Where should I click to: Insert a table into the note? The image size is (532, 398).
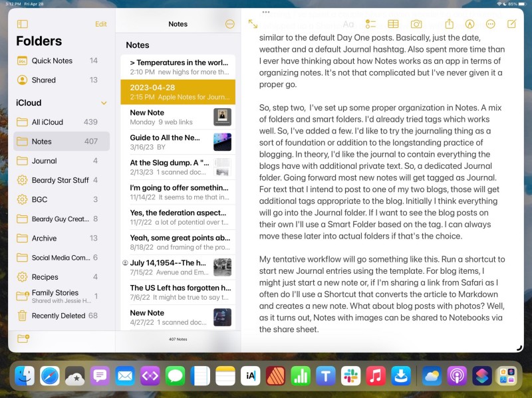(394, 23)
